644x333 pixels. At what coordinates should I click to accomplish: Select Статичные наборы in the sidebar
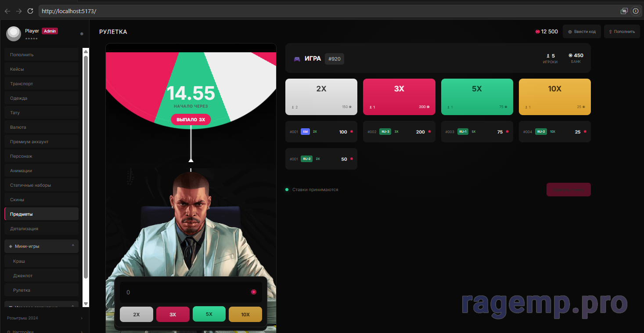41,185
